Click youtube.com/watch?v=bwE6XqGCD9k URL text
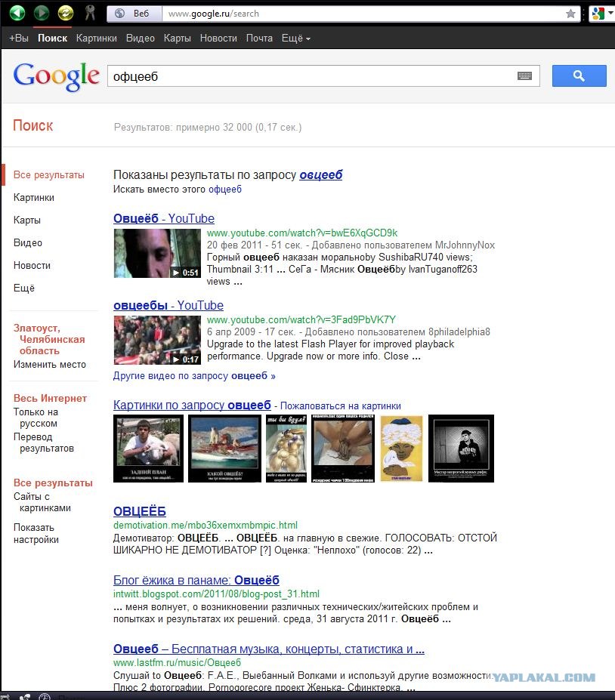615x700 pixels. 302,233
